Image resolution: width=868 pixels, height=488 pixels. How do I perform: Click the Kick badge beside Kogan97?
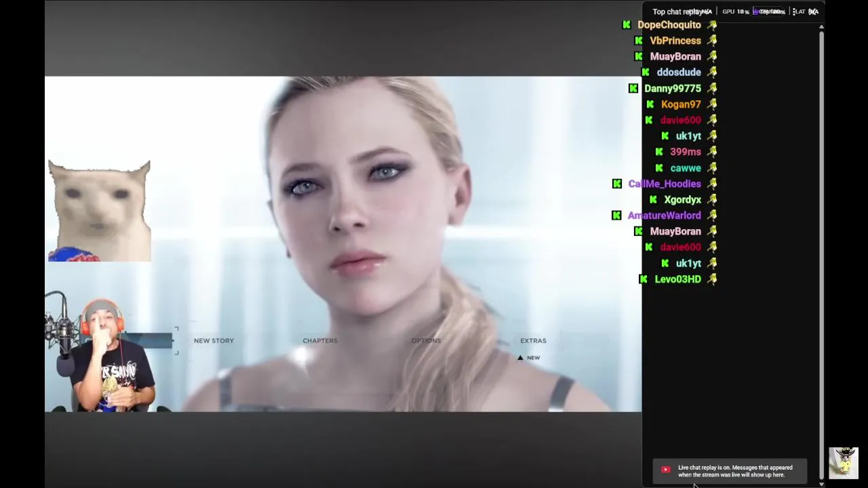[x=650, y=104]
